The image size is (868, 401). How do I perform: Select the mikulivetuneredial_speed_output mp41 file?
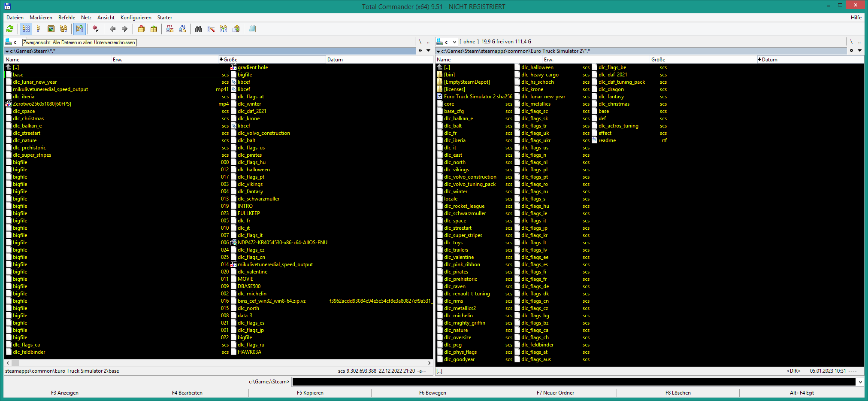[117, 89]
